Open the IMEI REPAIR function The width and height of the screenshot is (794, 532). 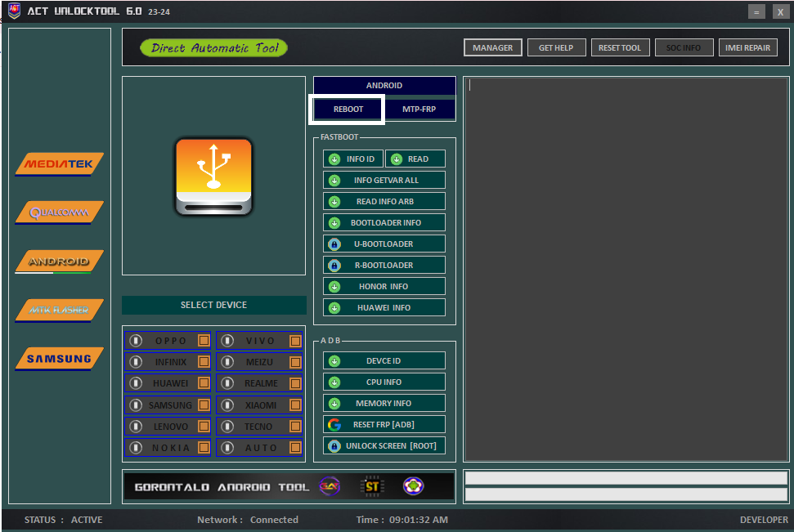pyautogui.click(x=747, y=47)
